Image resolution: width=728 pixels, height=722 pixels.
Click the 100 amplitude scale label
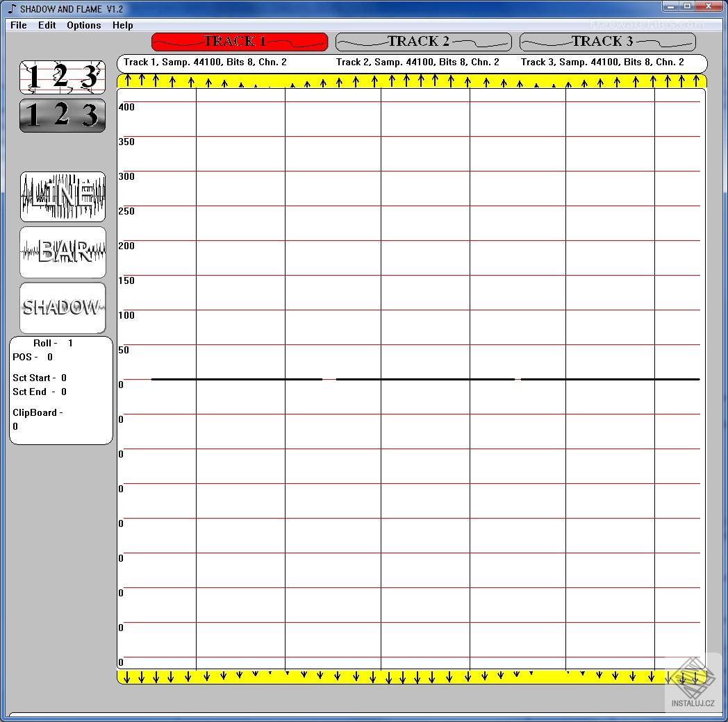pyautogui.click(x=126, y=315)
